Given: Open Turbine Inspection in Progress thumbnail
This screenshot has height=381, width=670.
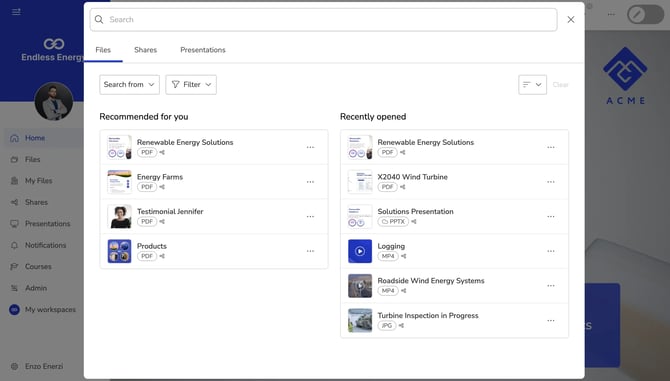Looking at the screenshot, I should [x=360, y=320].
